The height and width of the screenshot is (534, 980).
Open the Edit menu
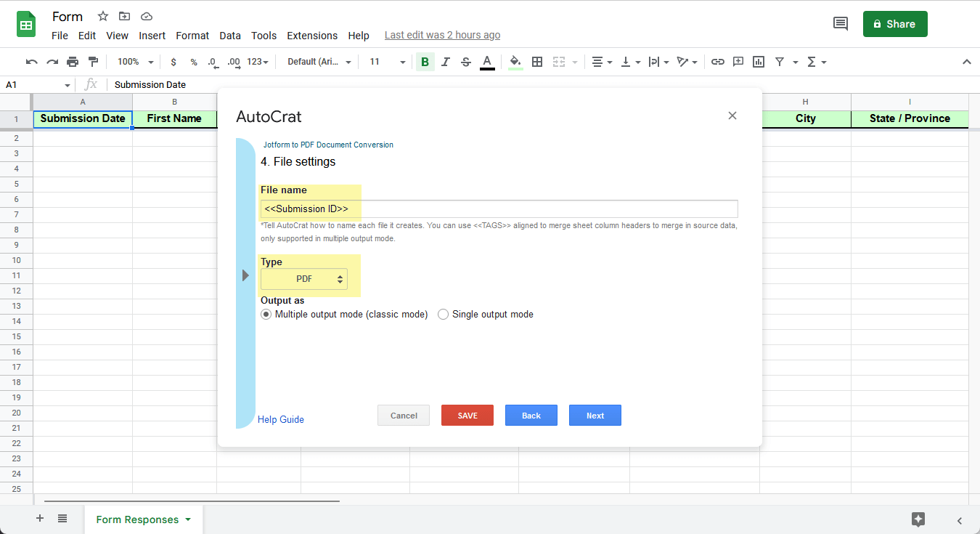click(87, 36)
